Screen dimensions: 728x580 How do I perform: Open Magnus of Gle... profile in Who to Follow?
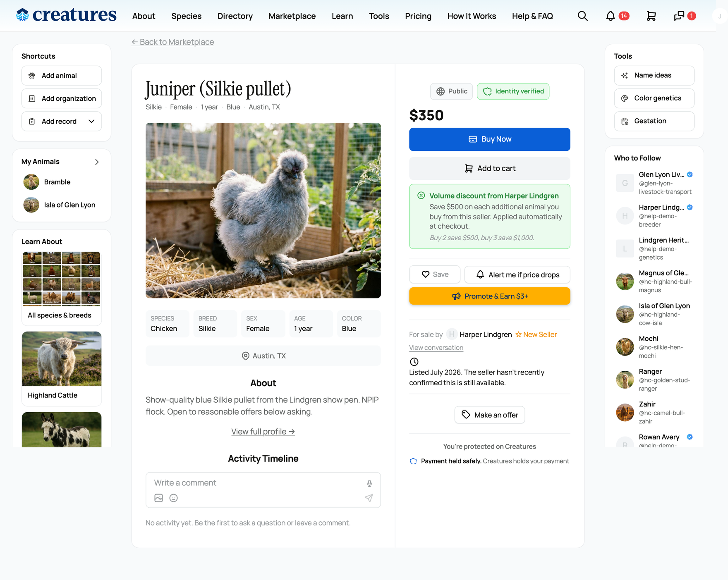pos(663,273)
